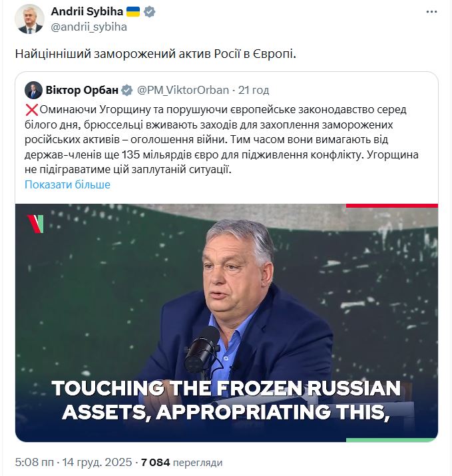This screenshot has width=452, height=476.
Task: Click verified badge beside Andrii Sybiha
Action: 150,12
